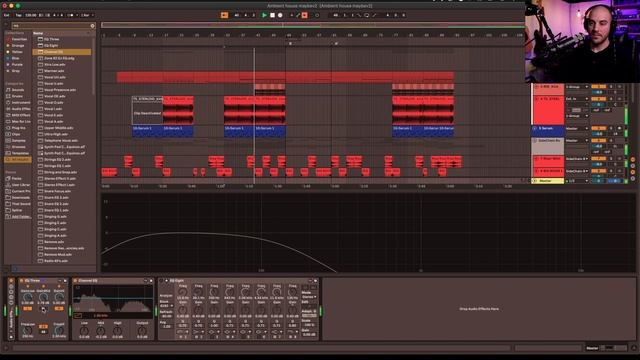Select the Favorites collection
The image size is (640, 360).
pos(19,39)
